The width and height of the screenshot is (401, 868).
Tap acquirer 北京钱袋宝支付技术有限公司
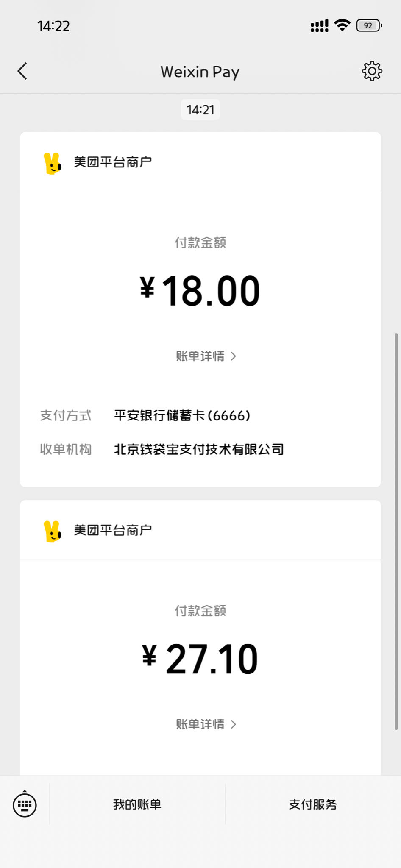click(x=199, y=449)
